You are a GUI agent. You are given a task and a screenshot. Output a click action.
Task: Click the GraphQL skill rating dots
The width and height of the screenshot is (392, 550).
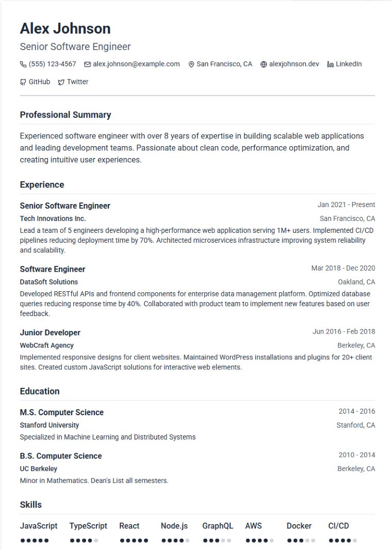pyautogui.click(x=217, y=541)
